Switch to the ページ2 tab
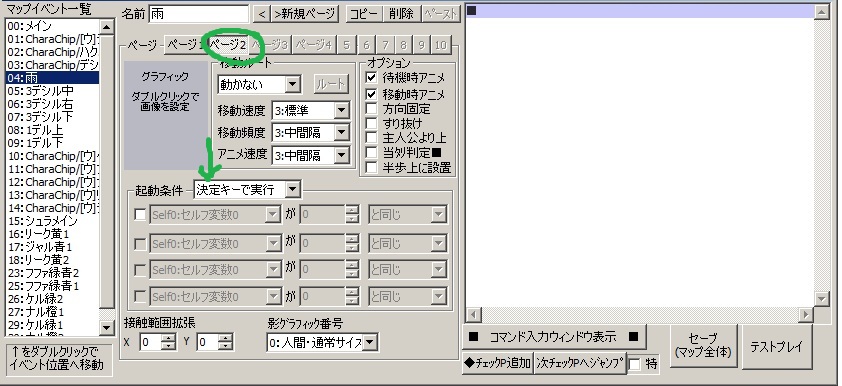Viewport: 842px width, 386px height. 228,44
